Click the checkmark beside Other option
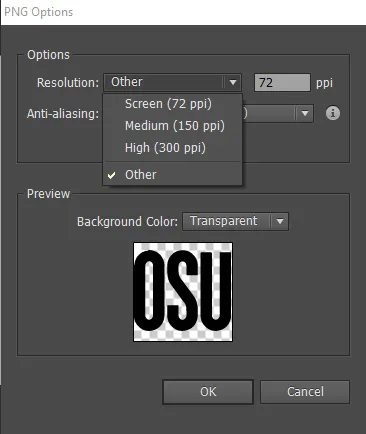The height and width of the screenshot is (434, 366). point(112,175)
